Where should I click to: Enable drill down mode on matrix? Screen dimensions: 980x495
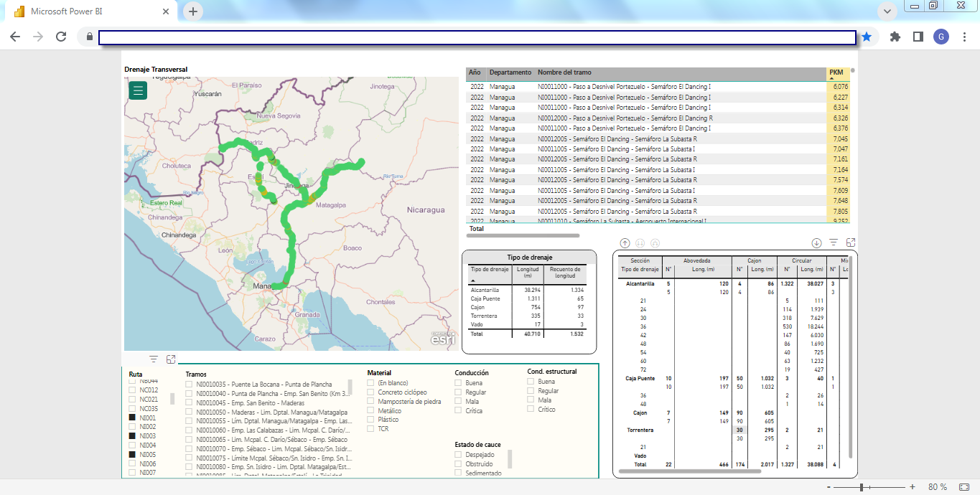coord(816,243)
